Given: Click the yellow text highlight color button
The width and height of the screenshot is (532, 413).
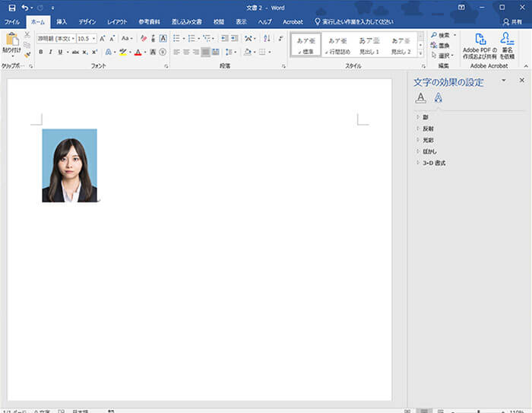Looking at the screenshot, I should (x=123, y=52).
